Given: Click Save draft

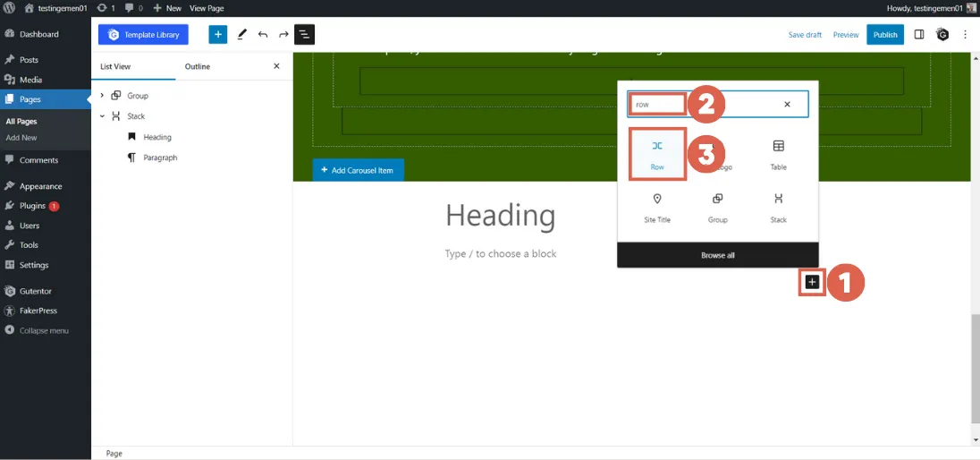Looking at the screenshot, I should coord(805,35).
